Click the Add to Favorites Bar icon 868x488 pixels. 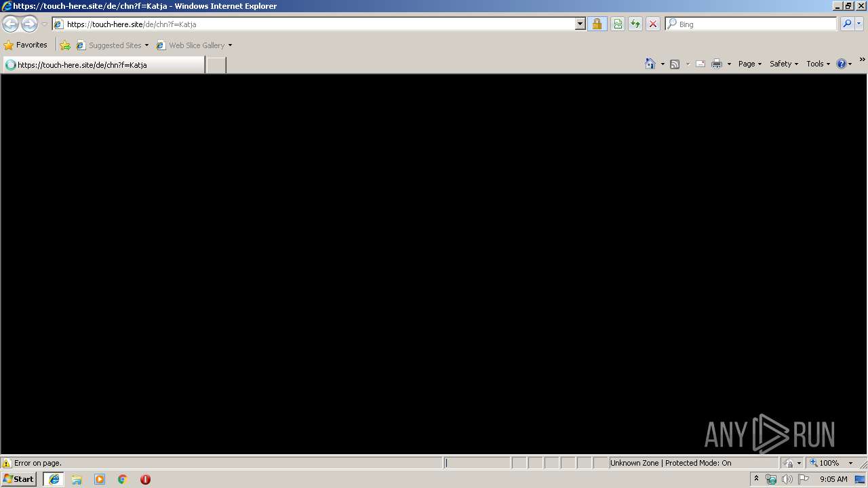pos(65,45)
